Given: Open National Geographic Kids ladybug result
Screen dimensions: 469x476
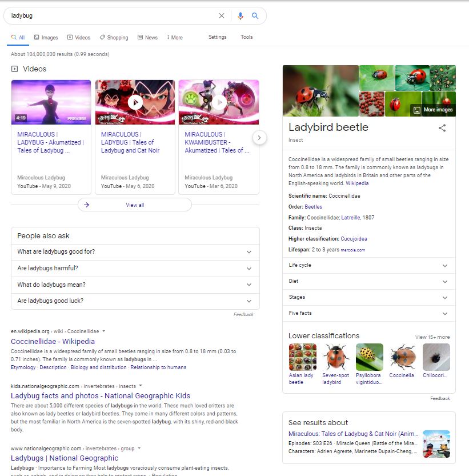Looking at the screenshot, I should (x=101, y=396).
